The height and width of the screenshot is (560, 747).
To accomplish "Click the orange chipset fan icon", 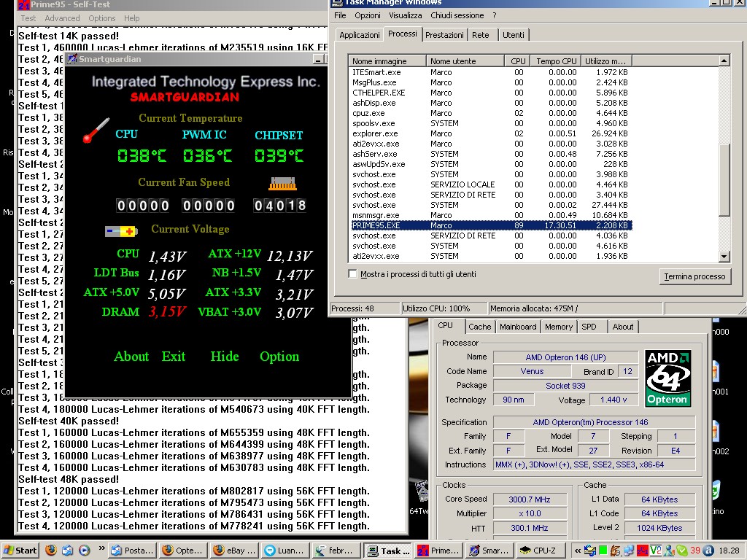I will (x=282, y=184).
